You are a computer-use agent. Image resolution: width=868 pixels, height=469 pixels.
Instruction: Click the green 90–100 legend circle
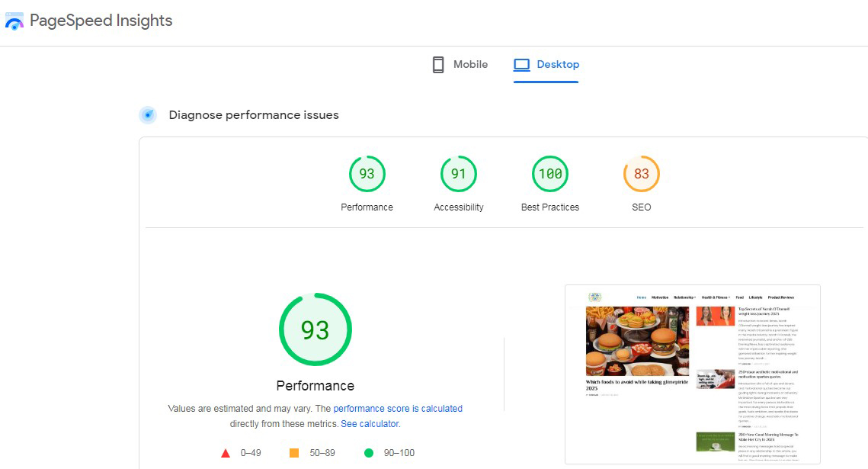pos(369,452)
